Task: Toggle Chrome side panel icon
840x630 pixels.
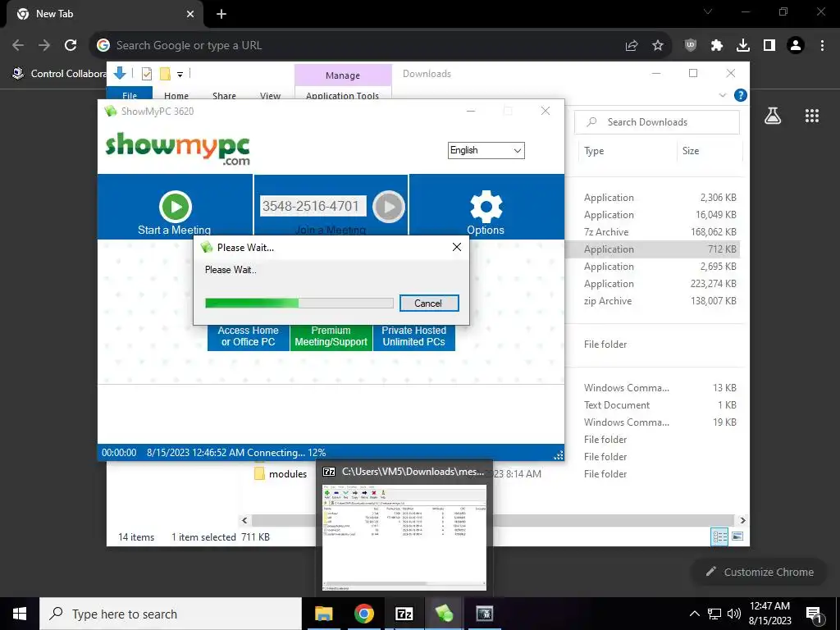Action: (769, 46)
